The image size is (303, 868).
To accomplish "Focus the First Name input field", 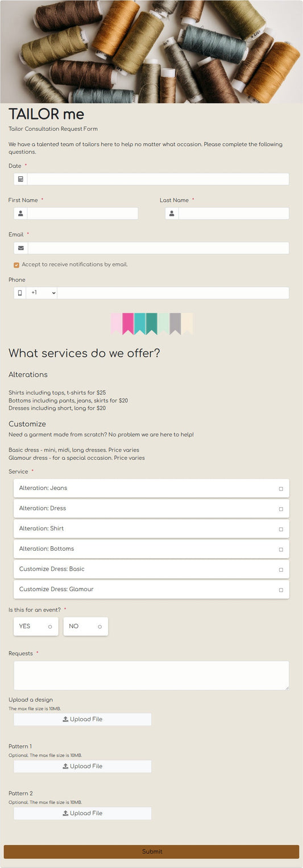I will [x=82, y=213].
